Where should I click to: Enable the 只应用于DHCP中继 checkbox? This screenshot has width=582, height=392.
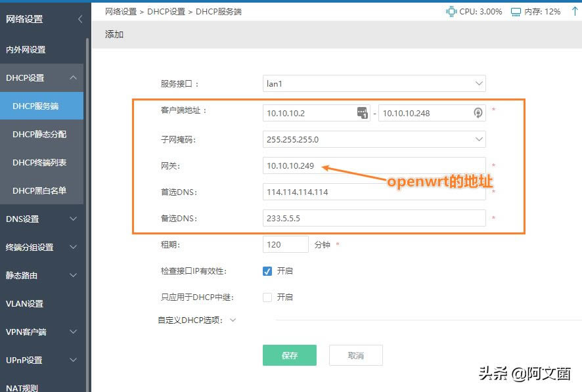point(267,297)
